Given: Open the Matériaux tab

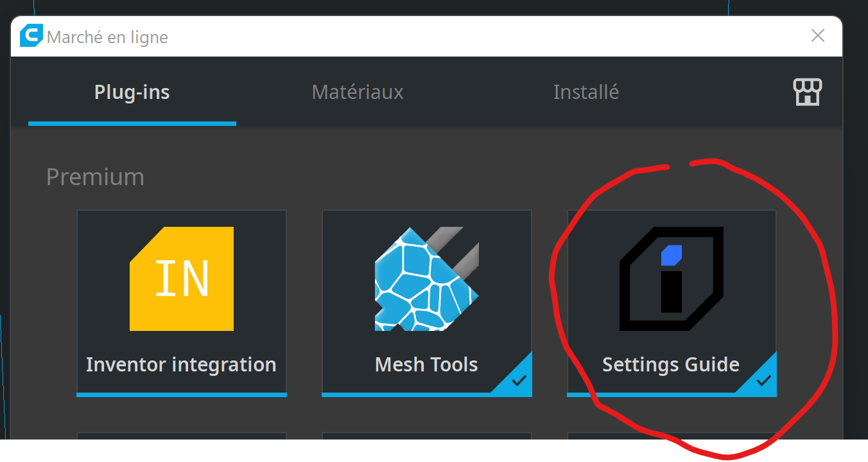Looking at the screenshot, I should [358, 92].
